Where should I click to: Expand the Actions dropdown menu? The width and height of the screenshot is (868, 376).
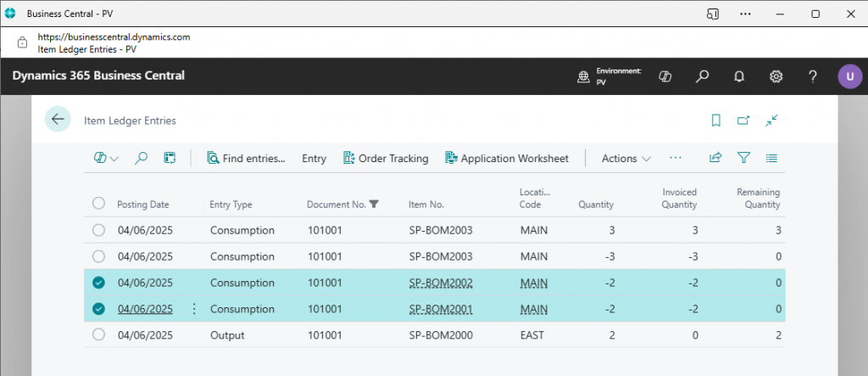[x=626, y=158]
